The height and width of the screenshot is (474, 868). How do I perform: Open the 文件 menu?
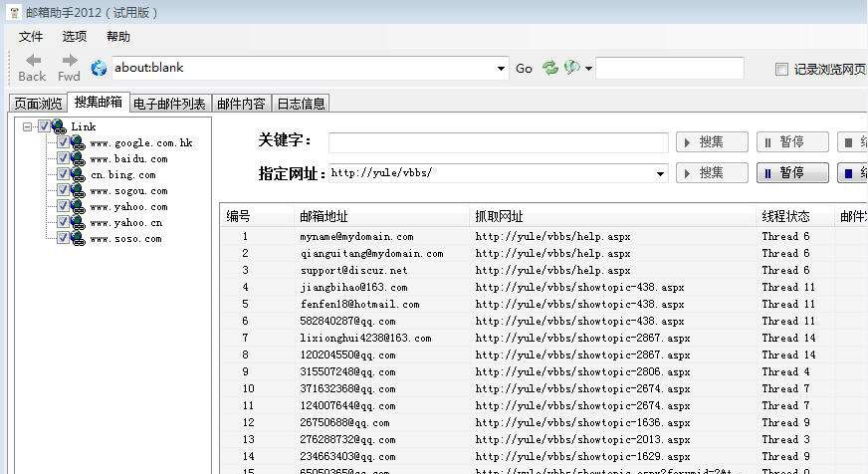[x=31, y=37]
